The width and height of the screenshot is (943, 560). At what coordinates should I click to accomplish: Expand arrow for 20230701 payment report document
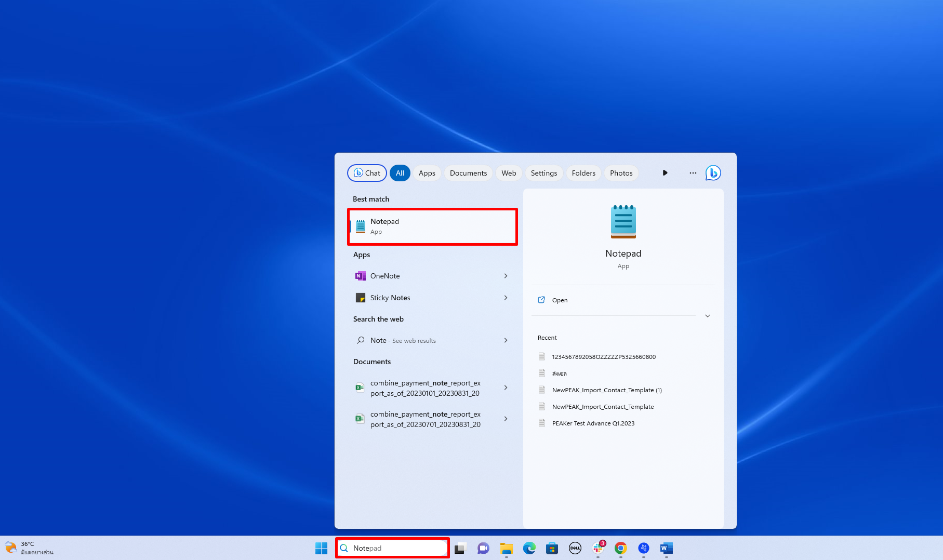point(506,419)
